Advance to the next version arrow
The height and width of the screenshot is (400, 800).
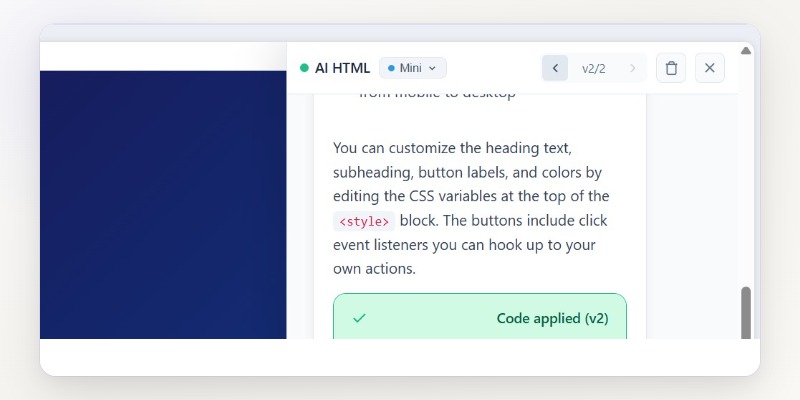point(632,68)
